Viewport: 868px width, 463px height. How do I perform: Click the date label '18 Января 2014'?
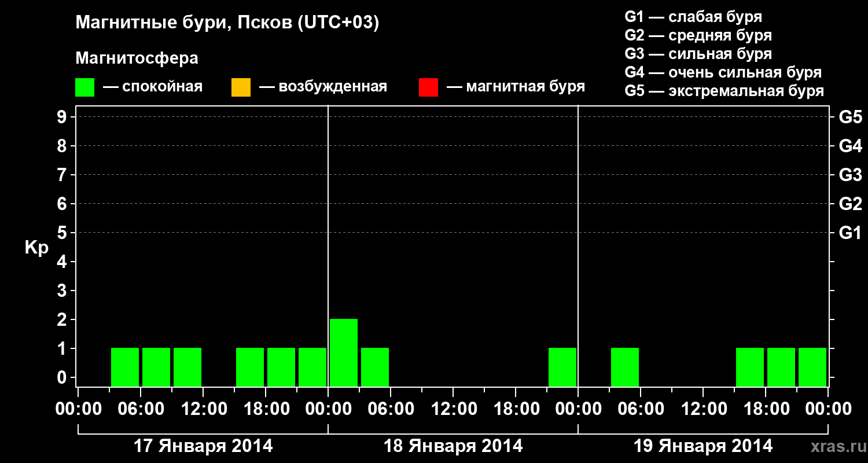point(453,446)
